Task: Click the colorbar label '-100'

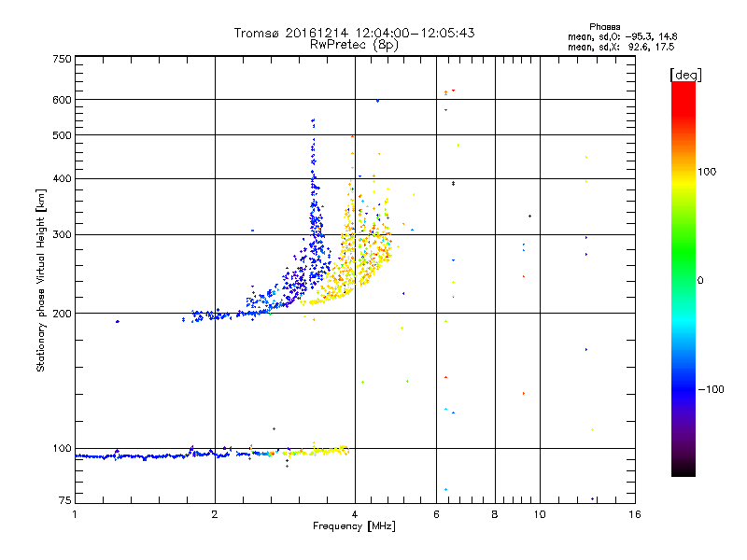Action: (711, 389)
